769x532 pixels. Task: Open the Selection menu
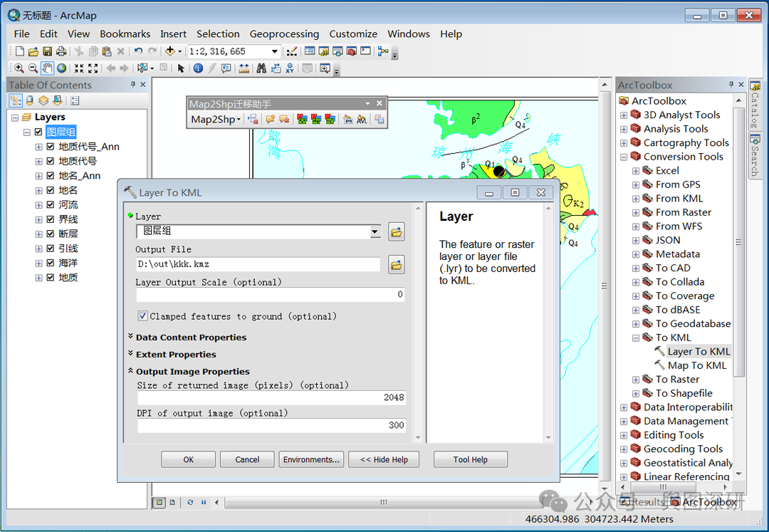(x=219, y=34)
